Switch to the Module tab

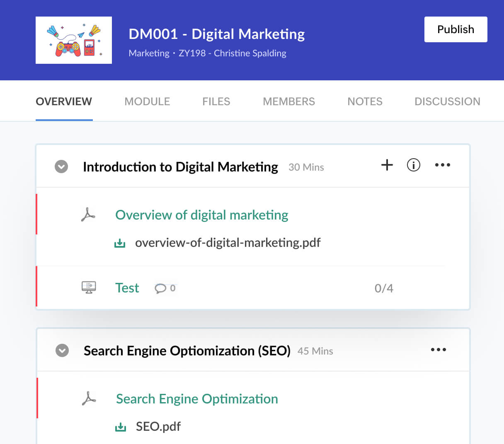coord(147,101)
